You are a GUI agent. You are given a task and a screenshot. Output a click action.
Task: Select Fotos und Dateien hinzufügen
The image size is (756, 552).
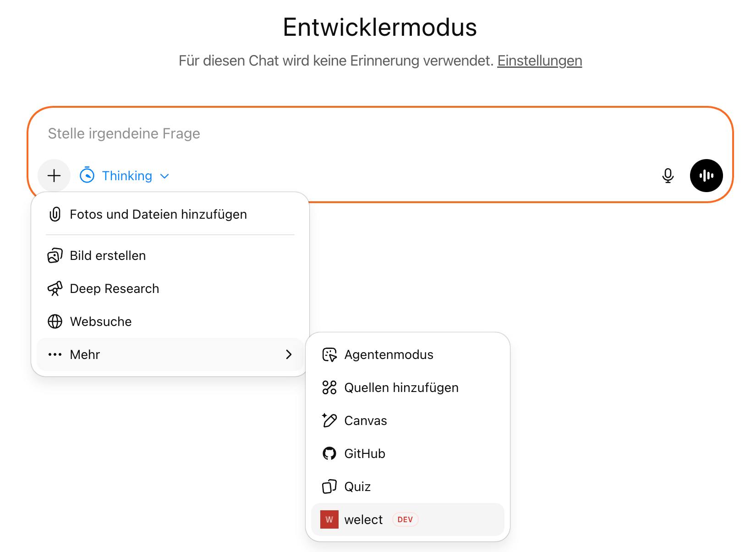(x=158, y=214)
